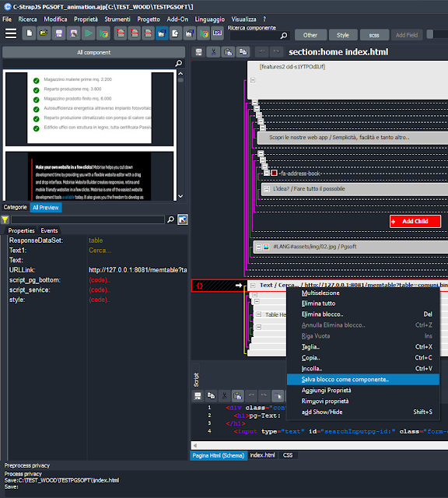Click the yellow filter icon above Properties
This screenshot has height=498, width=448.
pyautogui.click(x=5, y=219)
